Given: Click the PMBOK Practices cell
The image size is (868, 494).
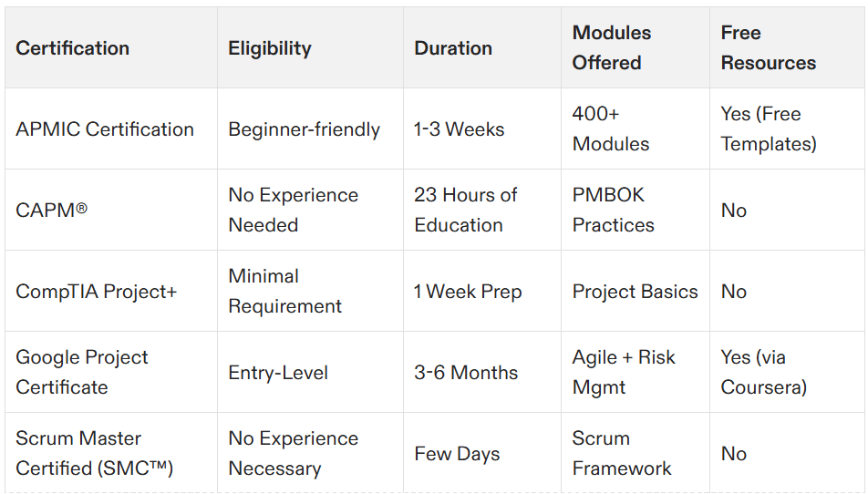Looking at the screenshot, I should 635,210.
